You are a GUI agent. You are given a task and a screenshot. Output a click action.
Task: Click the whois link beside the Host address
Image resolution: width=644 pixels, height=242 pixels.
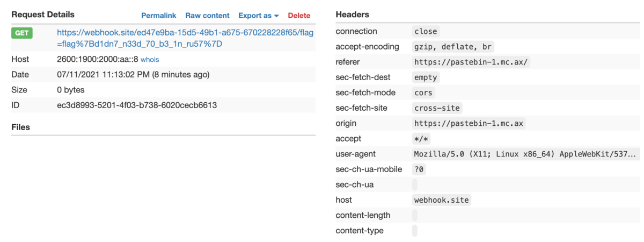coord(150,60)
